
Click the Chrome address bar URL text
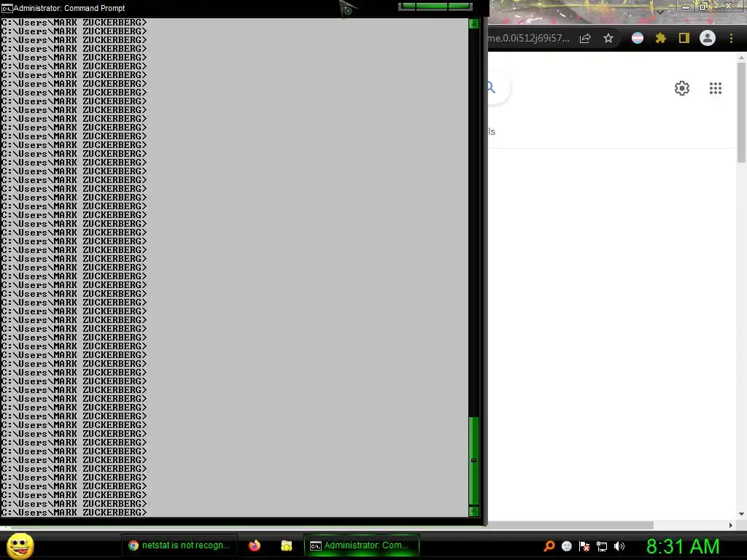click(x=529, y=39)
